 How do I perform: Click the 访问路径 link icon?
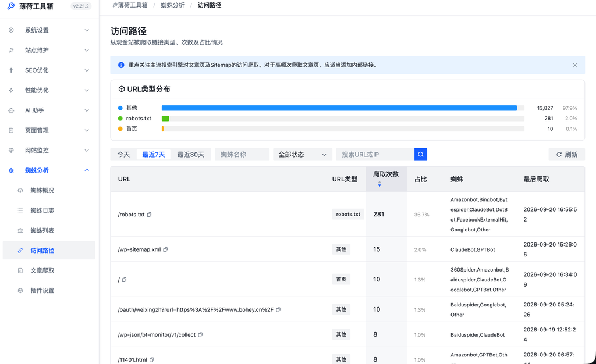coord(20,251)
